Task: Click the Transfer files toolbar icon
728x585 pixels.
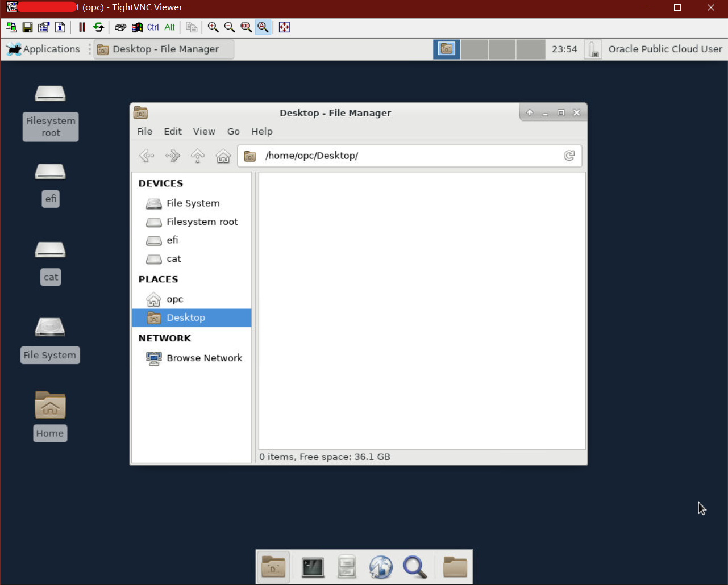Action: click(192, 27)
